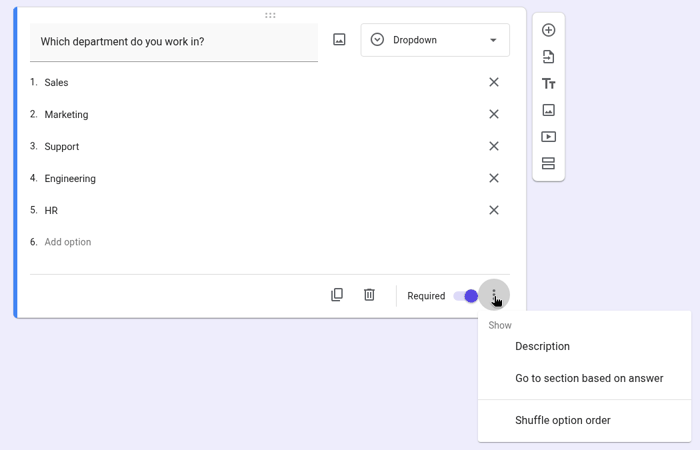The image size is (700, 450).
Task: Edit the HR option text
Action: [x=51, y=211]
